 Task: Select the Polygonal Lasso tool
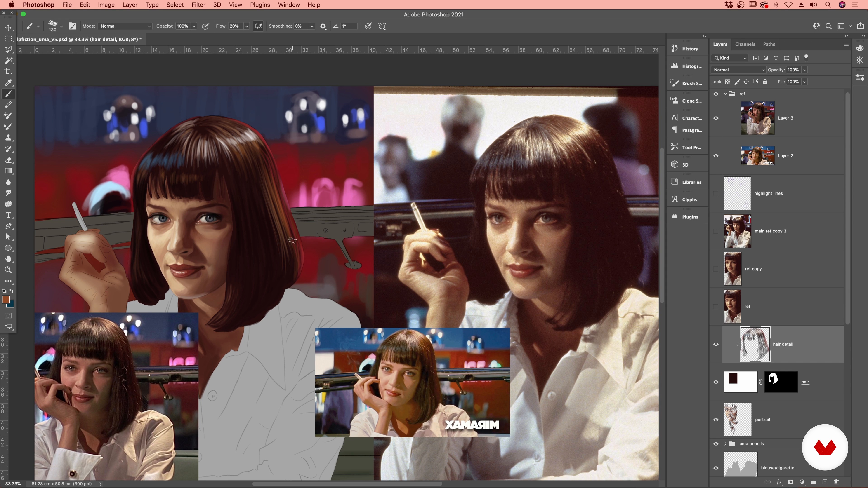pos(8,50)
